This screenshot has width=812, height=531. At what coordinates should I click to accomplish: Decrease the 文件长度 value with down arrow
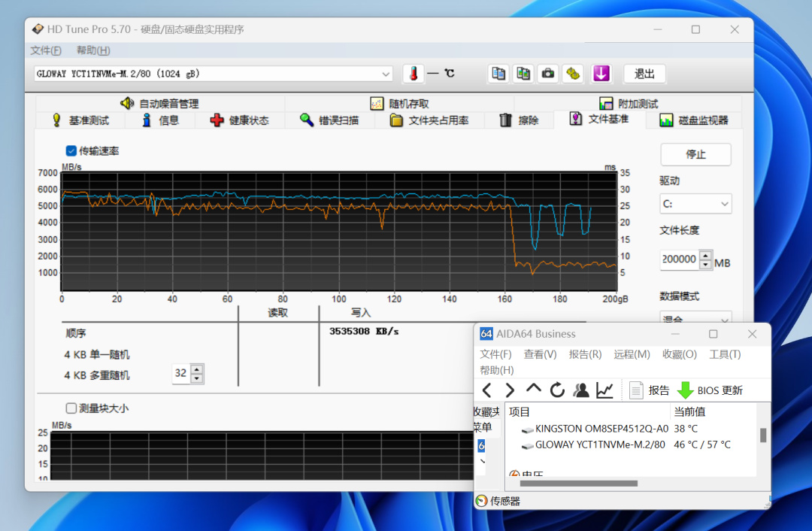click(x=705, y=264)
